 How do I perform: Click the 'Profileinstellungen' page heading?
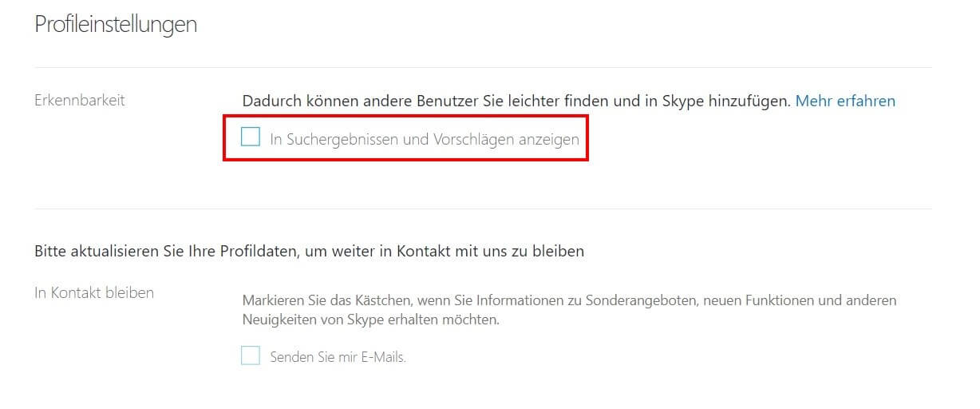116,25
